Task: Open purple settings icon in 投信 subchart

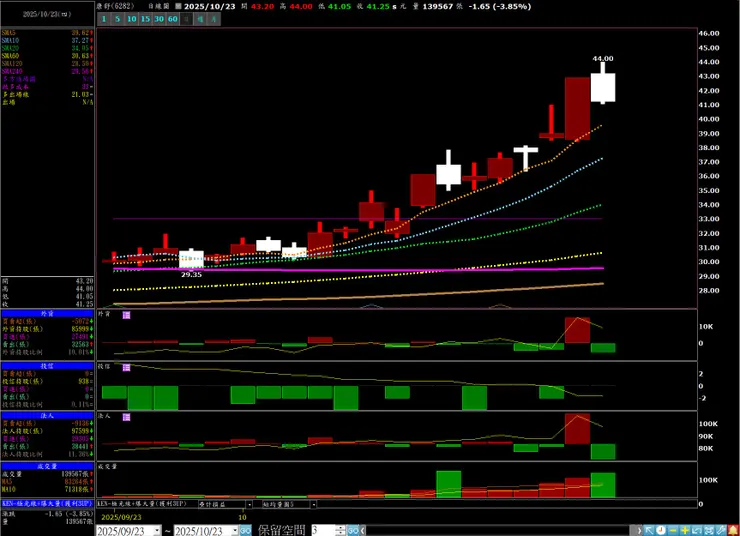Action: pos(126,367)
